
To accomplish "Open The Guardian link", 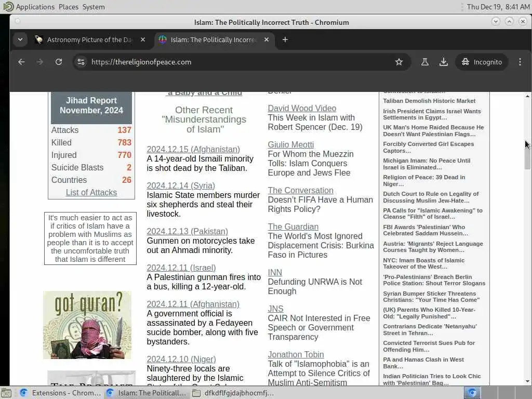I will tap(293, 227).
